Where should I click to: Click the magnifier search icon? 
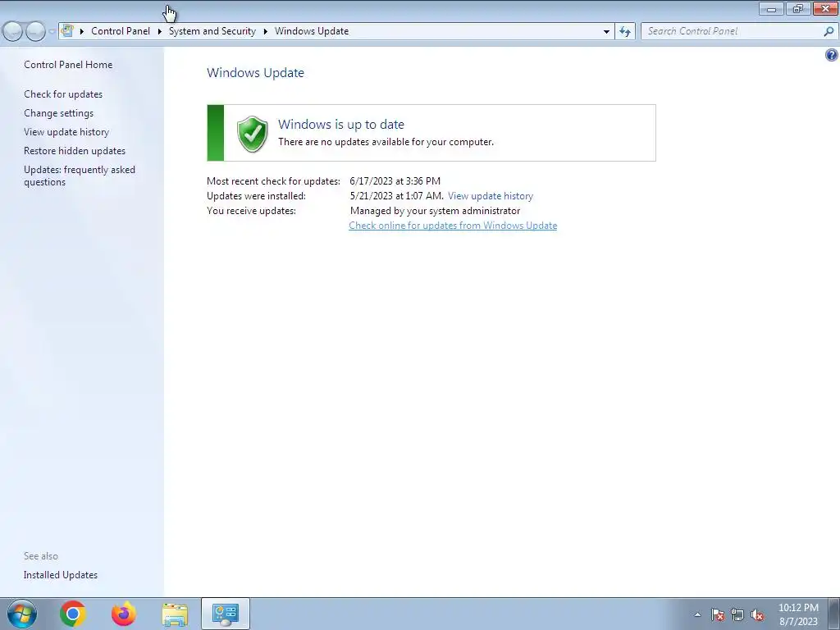[x=829, y=31]
